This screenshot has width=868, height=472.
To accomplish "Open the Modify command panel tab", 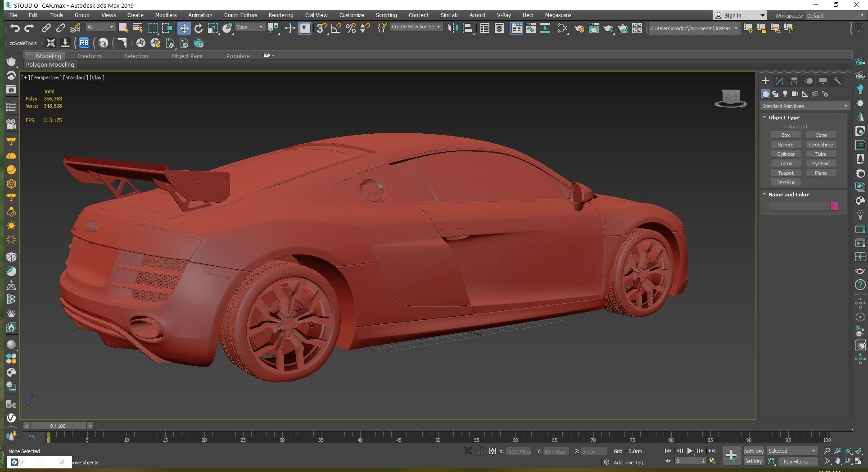I will 780,81.
